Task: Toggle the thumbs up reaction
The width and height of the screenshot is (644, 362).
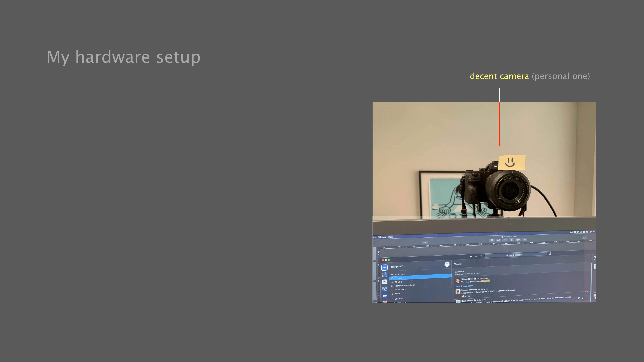Action: [464, 296]
